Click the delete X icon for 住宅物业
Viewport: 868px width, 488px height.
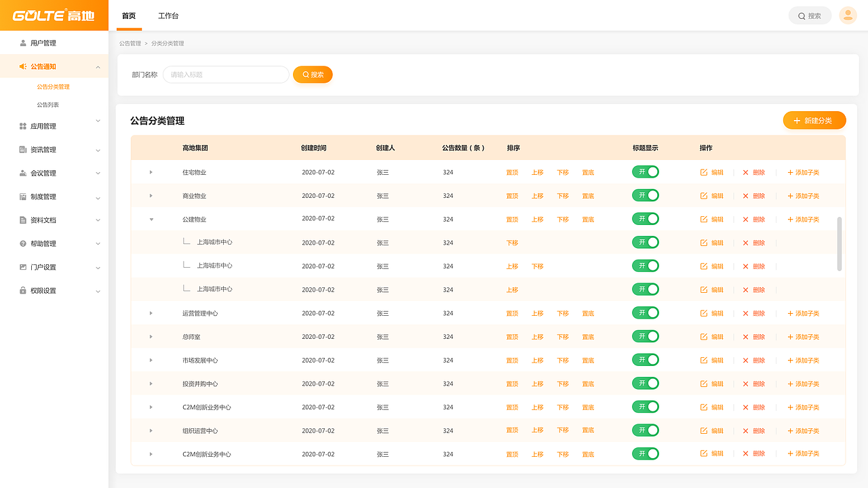click(746, 172)
